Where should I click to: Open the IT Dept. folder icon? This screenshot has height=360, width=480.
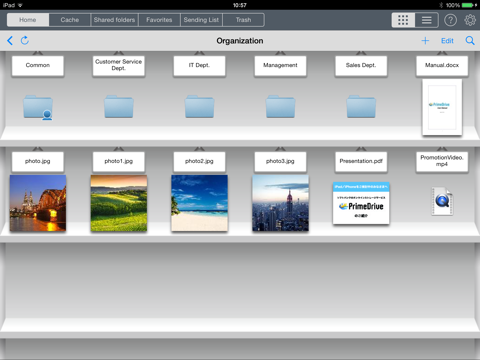(x=199, y=106)
